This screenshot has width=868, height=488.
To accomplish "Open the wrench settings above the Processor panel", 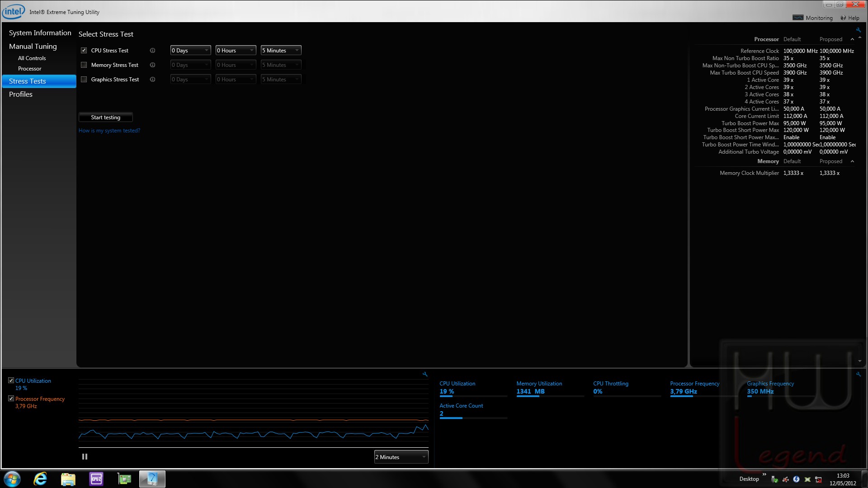I will (x=858, y=30).
